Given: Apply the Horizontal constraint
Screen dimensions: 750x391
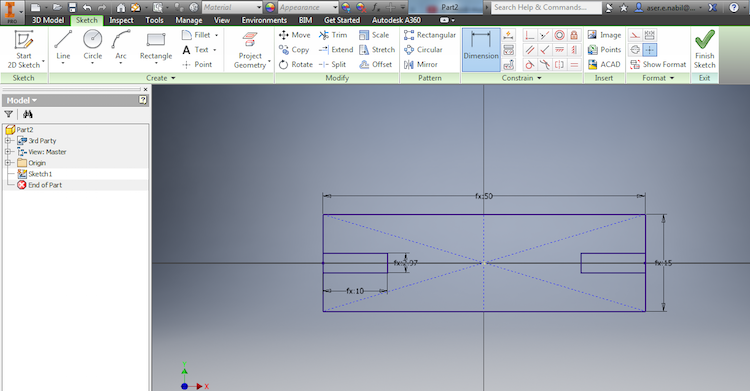Looking at the screenshot, I should (559, 50).
